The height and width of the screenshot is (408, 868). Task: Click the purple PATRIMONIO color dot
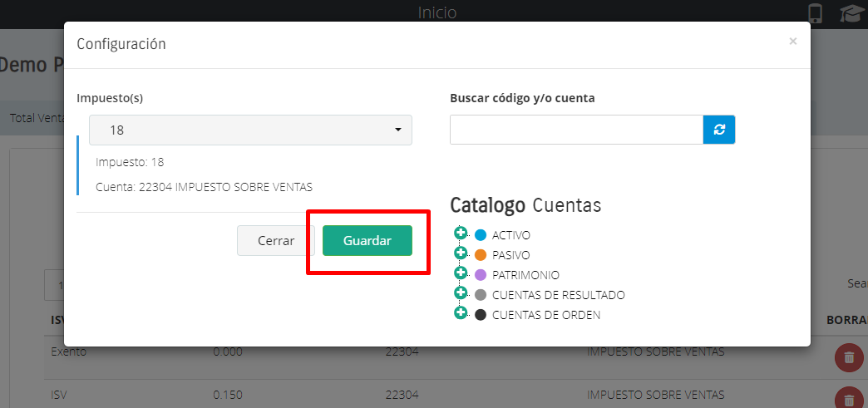pos(481,275)
